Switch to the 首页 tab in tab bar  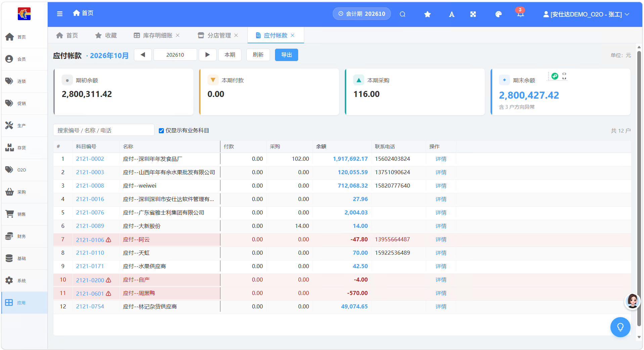pyautogui.click(x=67, y=35)
